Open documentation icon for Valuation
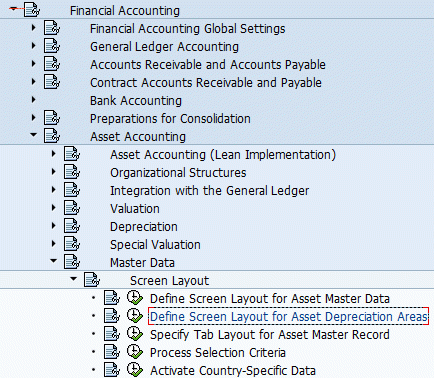 tap(72, 208)
